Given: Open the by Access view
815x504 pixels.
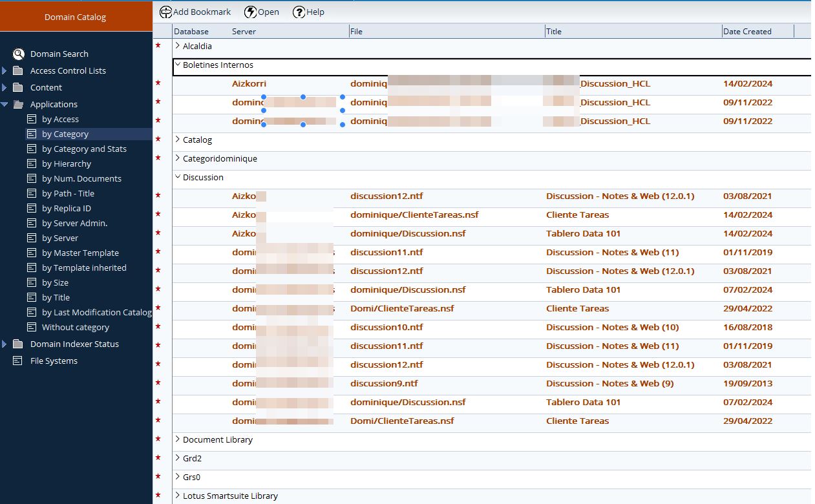Looking at the screenshot, I should 60,119.
